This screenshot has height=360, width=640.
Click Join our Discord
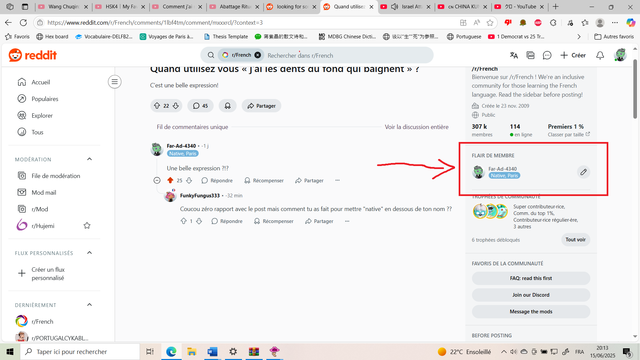point(531,295)
